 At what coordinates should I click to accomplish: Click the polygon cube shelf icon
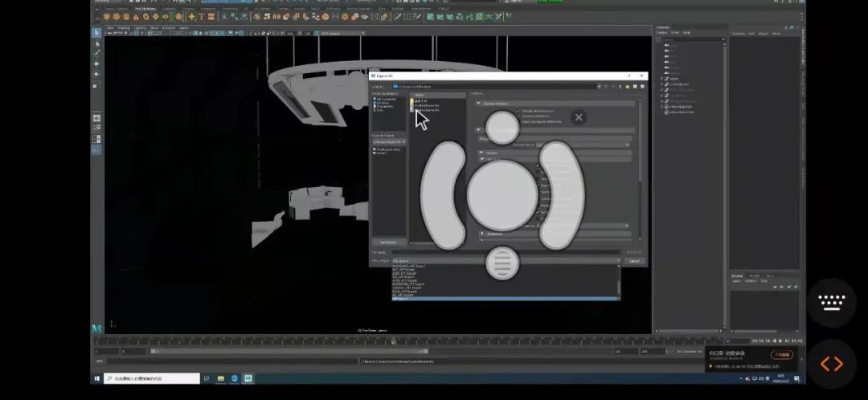pos(116,16)
